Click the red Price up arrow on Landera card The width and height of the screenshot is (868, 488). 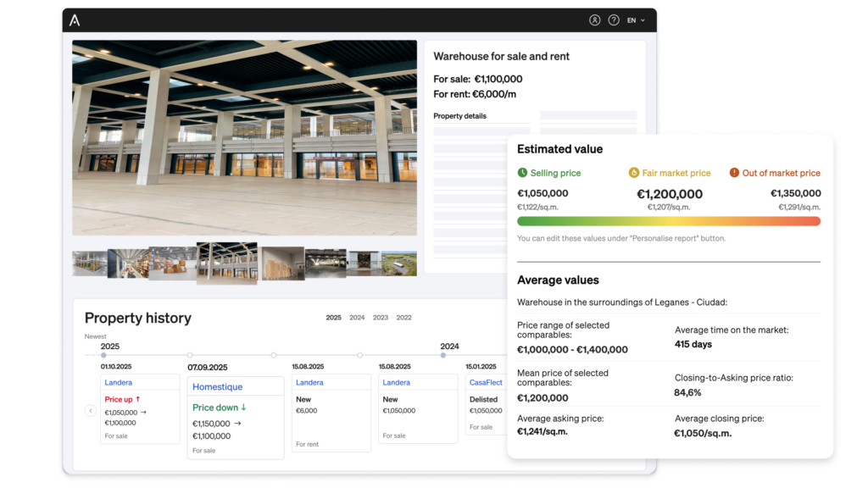point(139,397)
